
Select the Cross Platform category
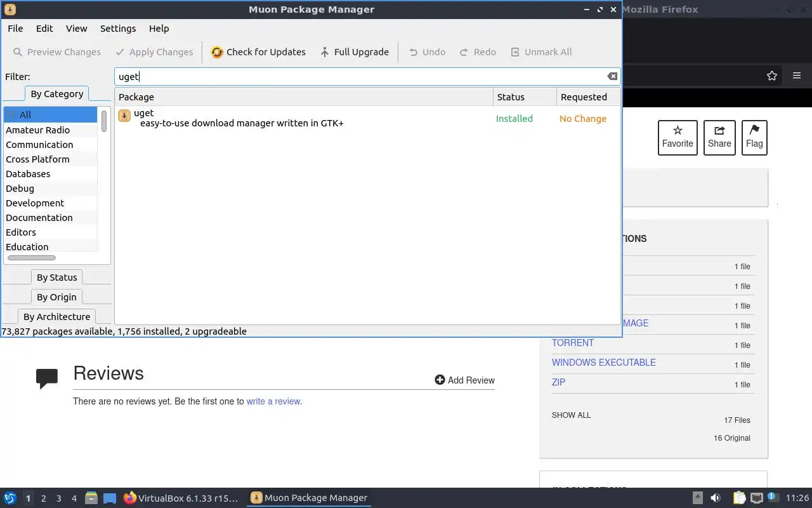click(51, 159)
